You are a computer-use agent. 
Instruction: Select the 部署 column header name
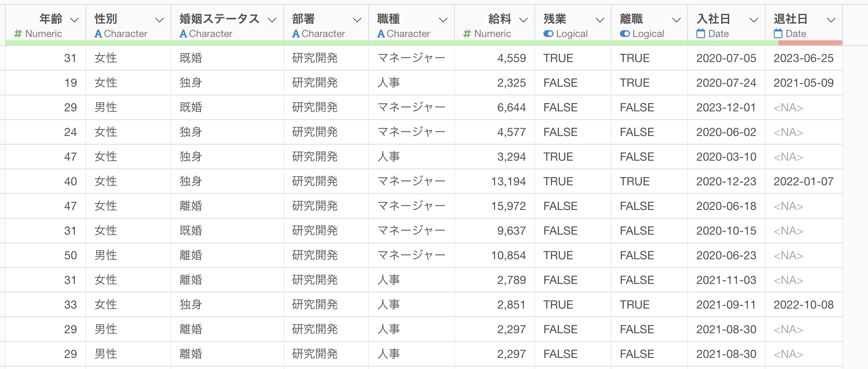(x=303, y=19)
